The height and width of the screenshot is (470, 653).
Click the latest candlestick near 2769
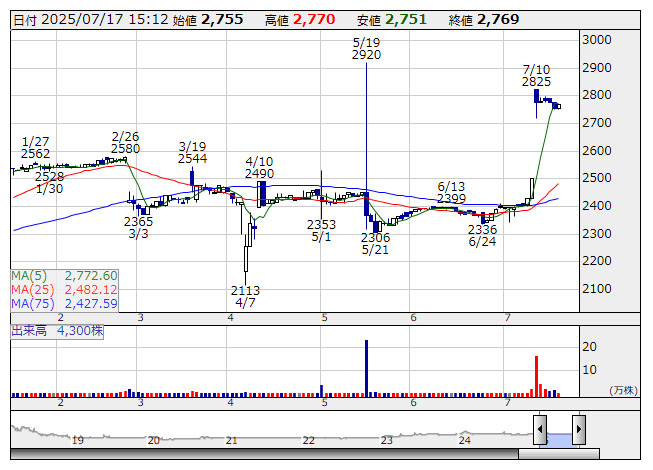[x=558, y=107]
